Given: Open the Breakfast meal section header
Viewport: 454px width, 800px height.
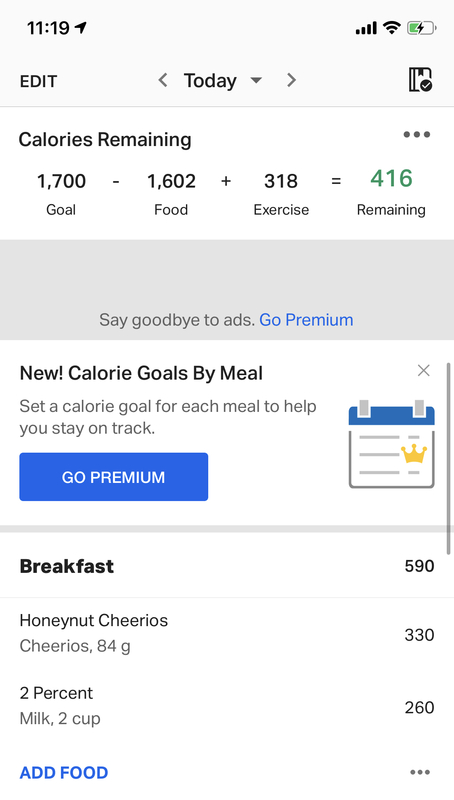Looking at the screenshot, I should click(x=227, y=566).
